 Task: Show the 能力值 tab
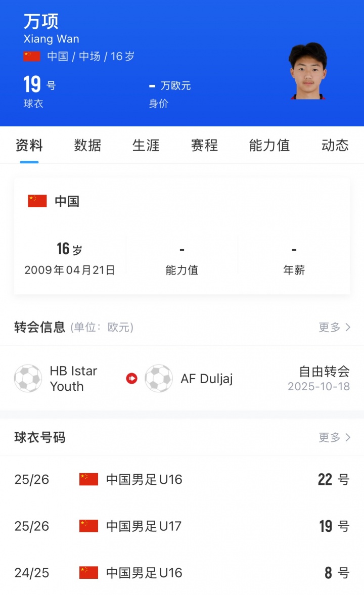269,146
